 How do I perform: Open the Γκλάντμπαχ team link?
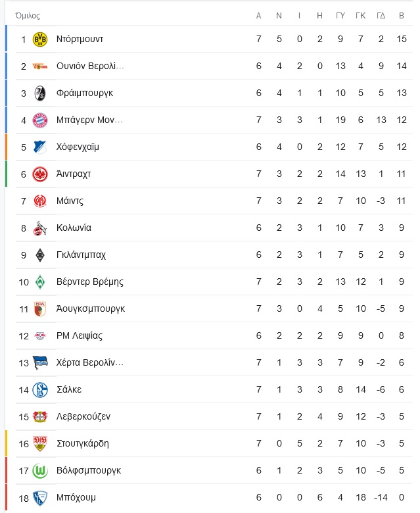click(81, 255)
